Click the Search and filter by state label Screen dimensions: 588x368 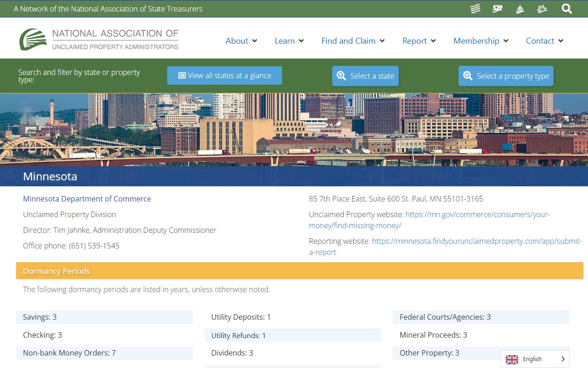click(79, 76)
